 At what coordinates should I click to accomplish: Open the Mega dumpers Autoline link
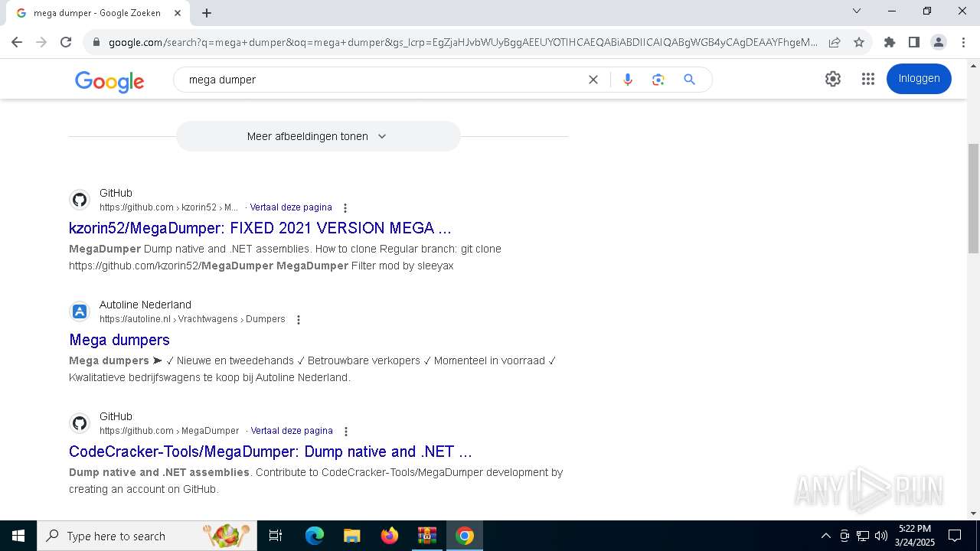[119, 340]
